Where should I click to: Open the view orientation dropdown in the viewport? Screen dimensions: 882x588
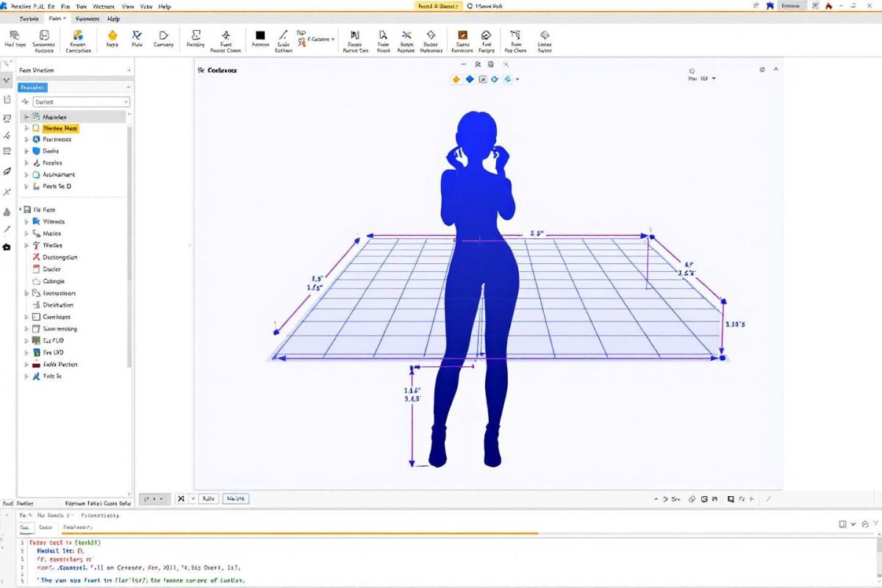(x=703, y=78)
